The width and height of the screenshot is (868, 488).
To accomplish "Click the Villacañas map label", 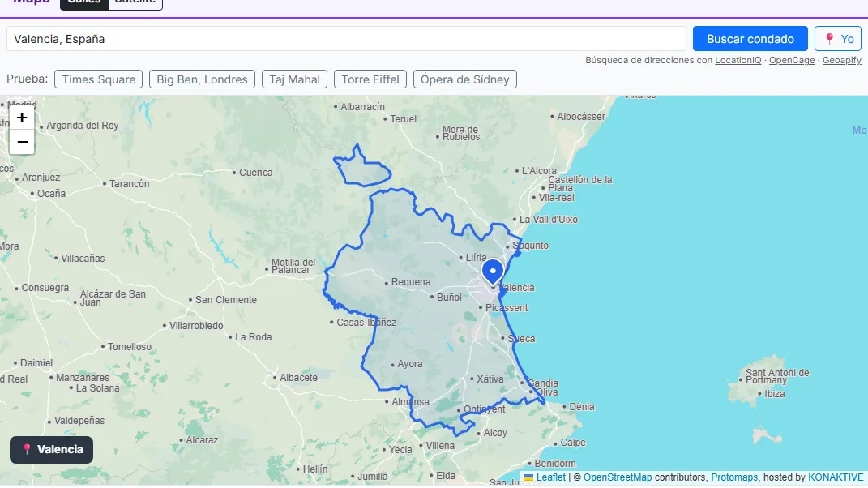I will (83, 258).
